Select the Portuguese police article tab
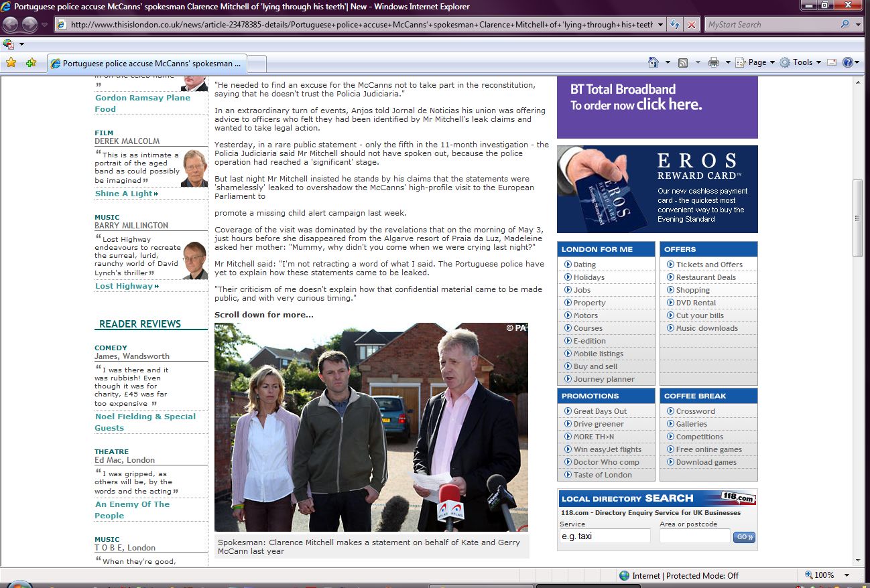This screenshot has width=870, height=588. tap(147, 64)
